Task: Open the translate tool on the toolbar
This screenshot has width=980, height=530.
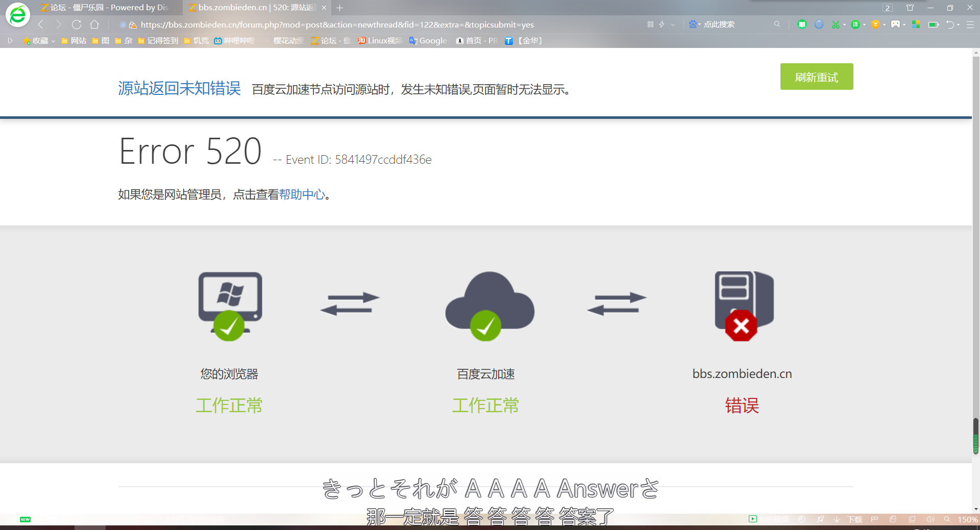Action: [x=855, y=24]
